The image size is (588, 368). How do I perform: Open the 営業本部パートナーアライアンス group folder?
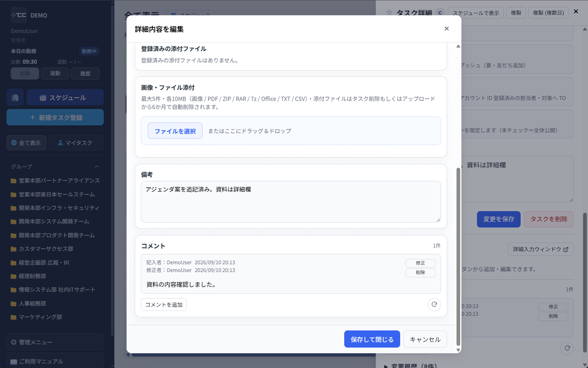tap(55, 181)
